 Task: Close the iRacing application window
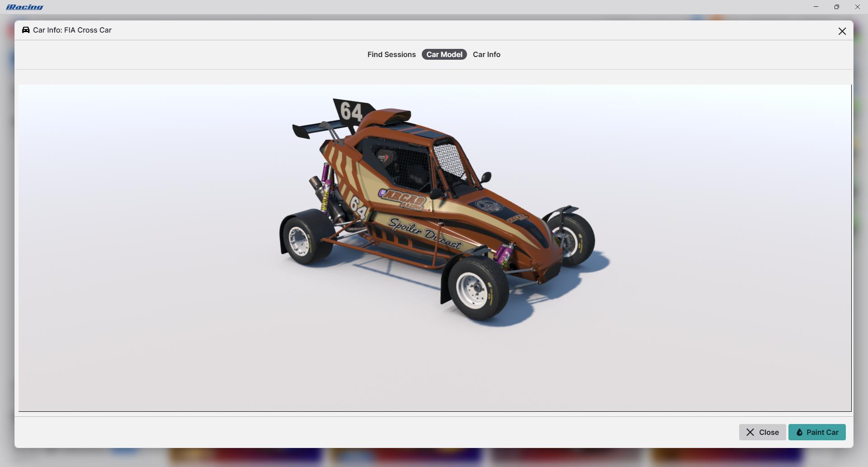(x=857, y=7)
